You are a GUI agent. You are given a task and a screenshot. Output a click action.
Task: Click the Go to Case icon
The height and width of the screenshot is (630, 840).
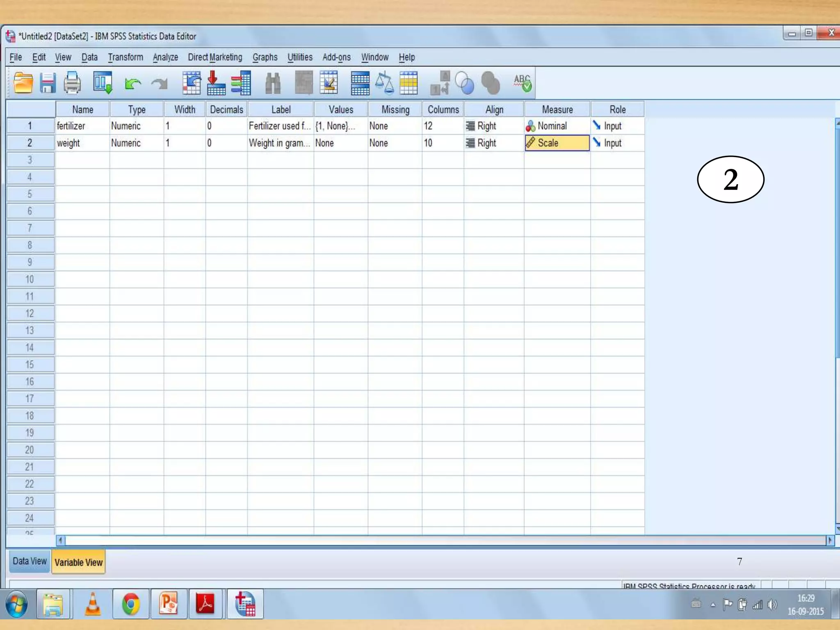191,83
